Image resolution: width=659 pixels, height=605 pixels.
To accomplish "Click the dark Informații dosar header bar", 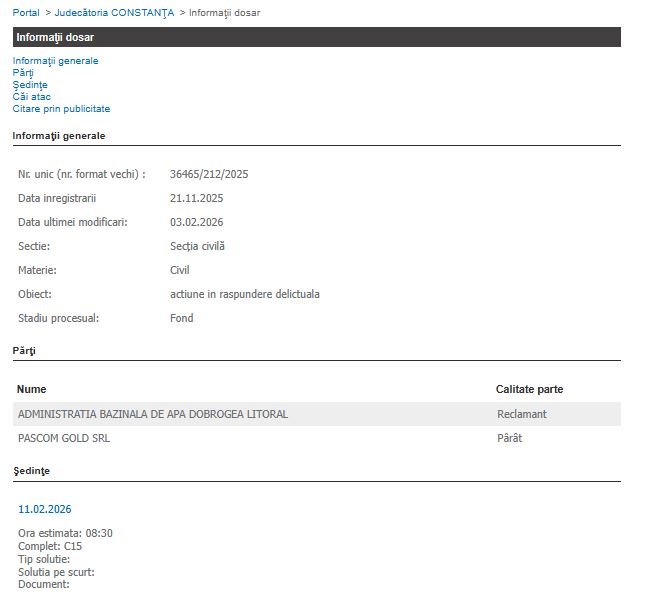I will pyautogui.click(x=316, y=37).
